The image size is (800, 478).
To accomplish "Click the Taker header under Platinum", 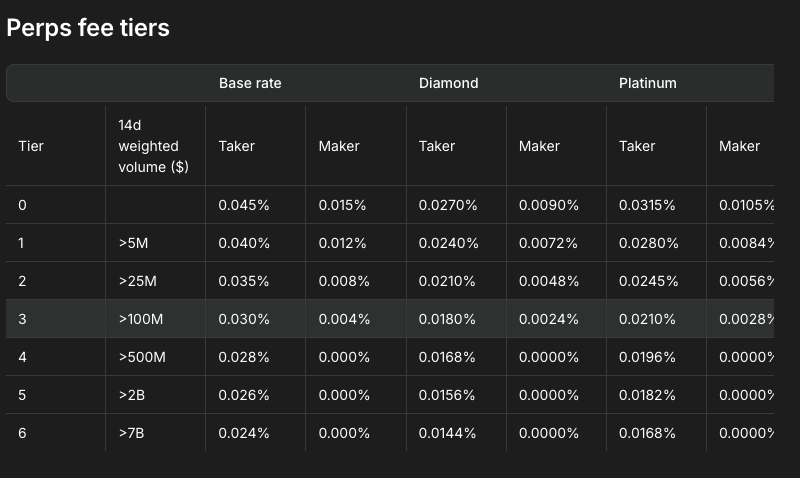I will coord(637,146).
